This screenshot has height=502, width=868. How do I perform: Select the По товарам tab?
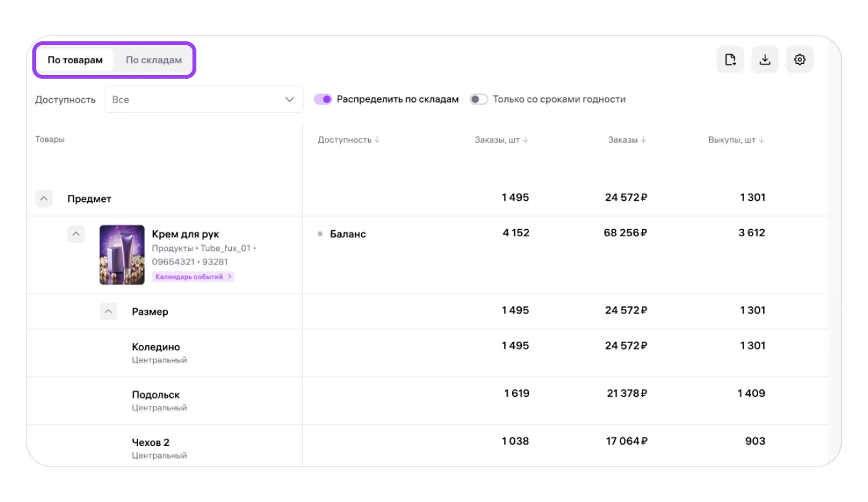point(75,60)
